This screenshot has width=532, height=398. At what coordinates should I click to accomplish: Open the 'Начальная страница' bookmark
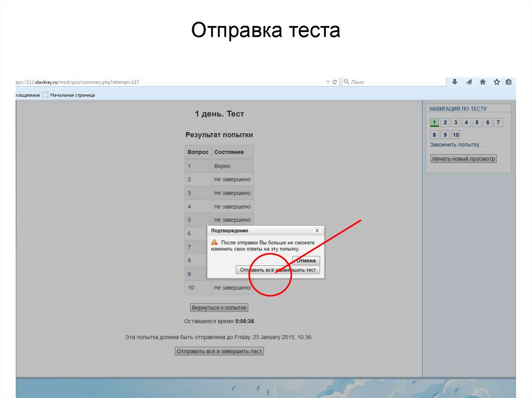pos(72,94)
